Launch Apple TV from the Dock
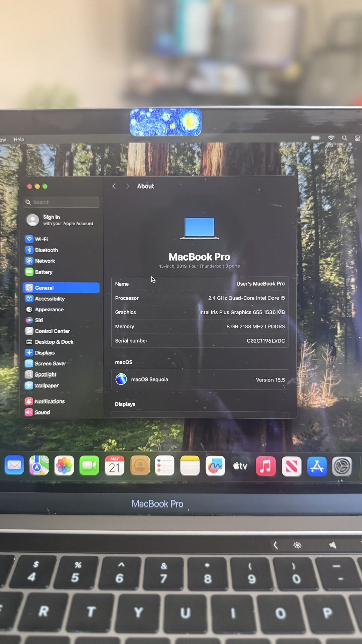Viewport: 362px width, 644px height. (x=240, y=466)
